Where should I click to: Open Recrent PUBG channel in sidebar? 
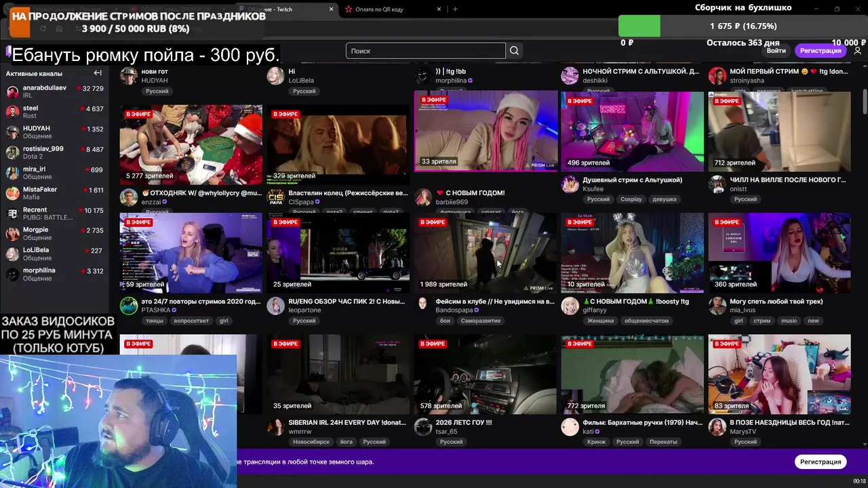click(x=54, y=213)
